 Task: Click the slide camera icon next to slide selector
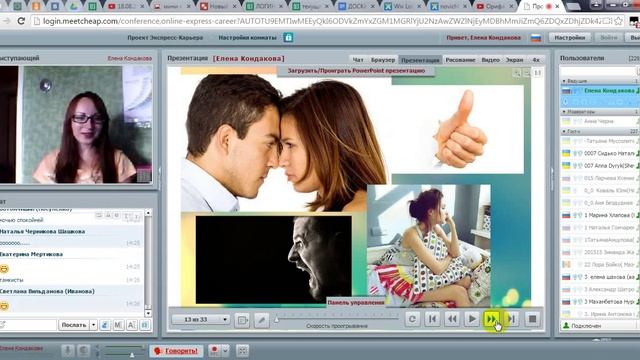[242, 320]
